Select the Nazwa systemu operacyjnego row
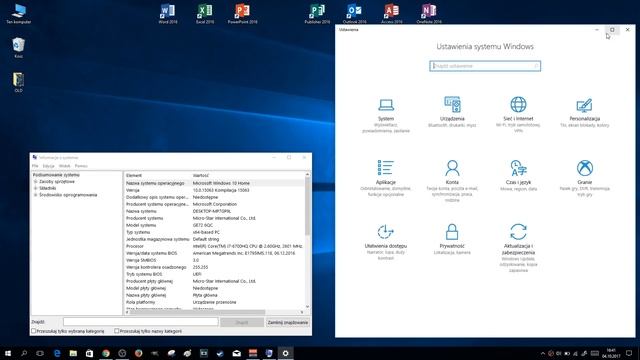Image resolution: width=640 pixels, height=360 pixels. click(x=215, y=183)
